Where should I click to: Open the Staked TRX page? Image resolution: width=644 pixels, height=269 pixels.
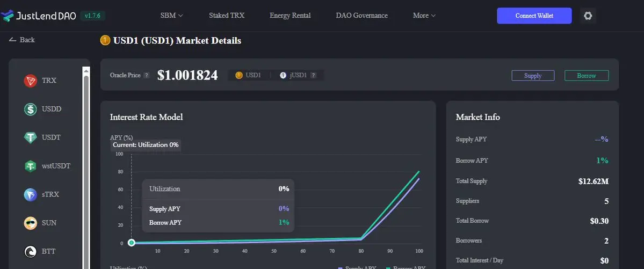(227, 16)
